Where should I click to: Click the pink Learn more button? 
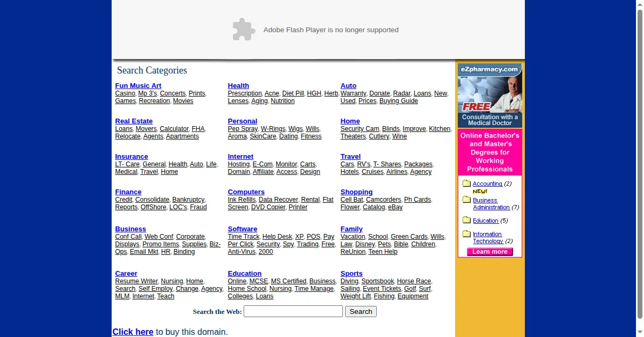coord(490,252)
